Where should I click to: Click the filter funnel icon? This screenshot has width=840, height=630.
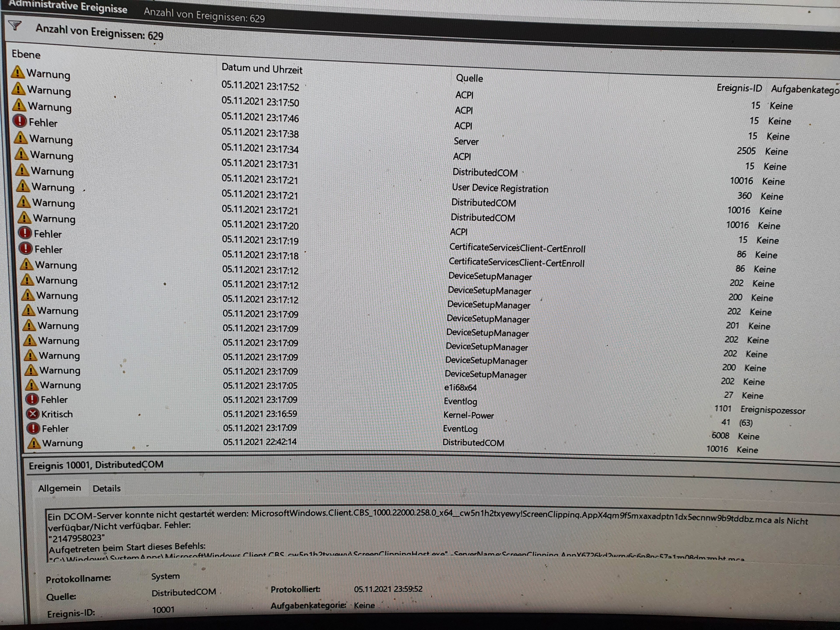tap(15, 25)
